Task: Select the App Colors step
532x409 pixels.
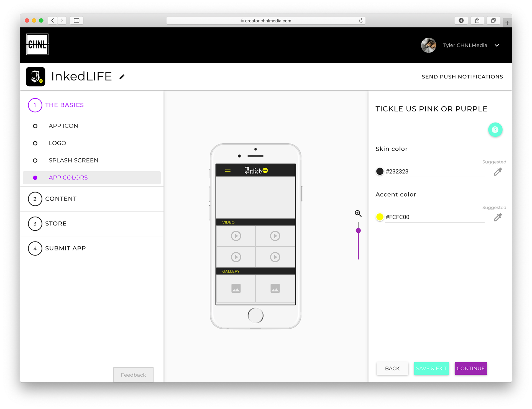Action: (92, 177)
